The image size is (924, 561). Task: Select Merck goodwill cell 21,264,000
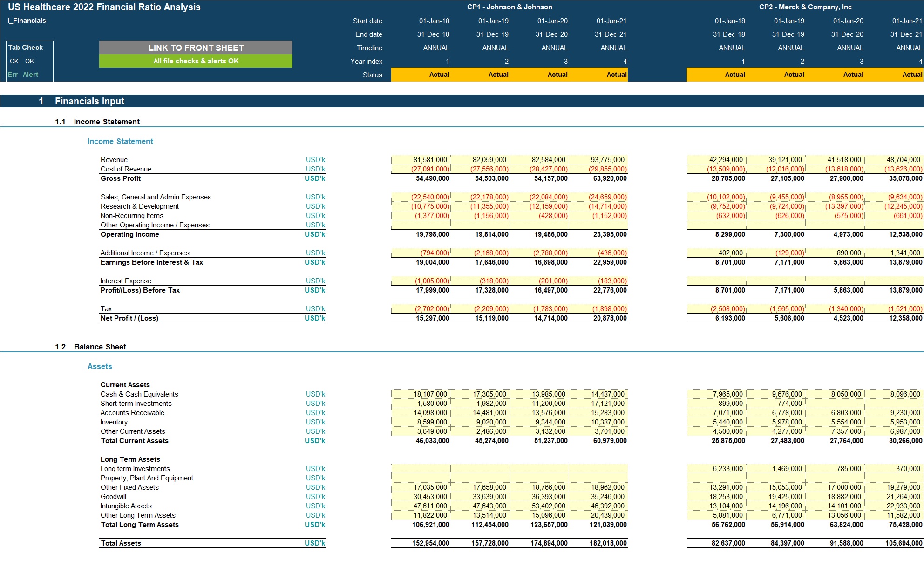pyautogui.click(x=894, y=497)
